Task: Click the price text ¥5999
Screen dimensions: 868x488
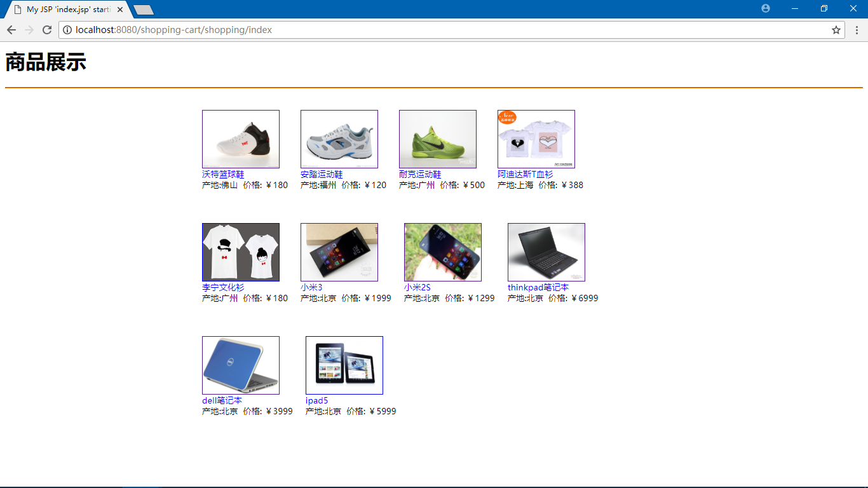Action: click(382, 411)
